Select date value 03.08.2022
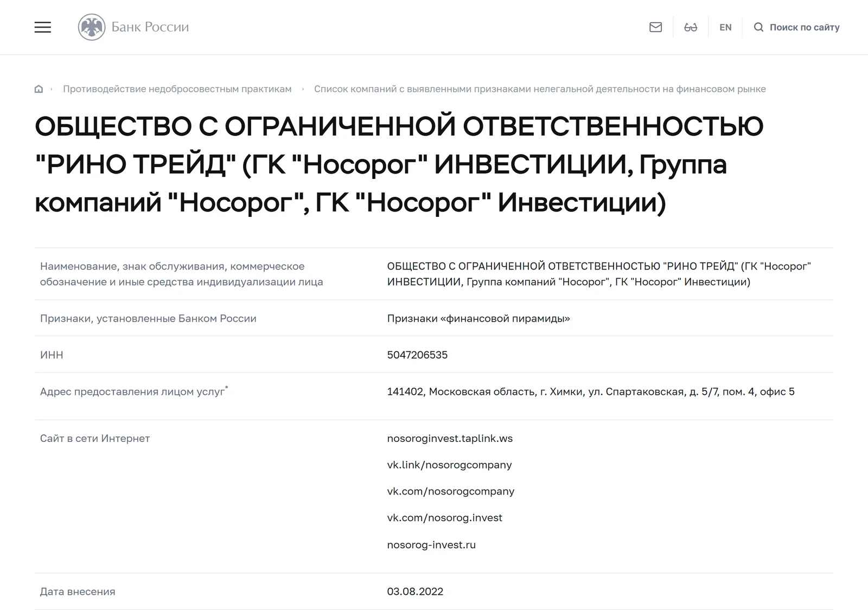This screenshot has height=610, width=868. [x=415, y=592]
